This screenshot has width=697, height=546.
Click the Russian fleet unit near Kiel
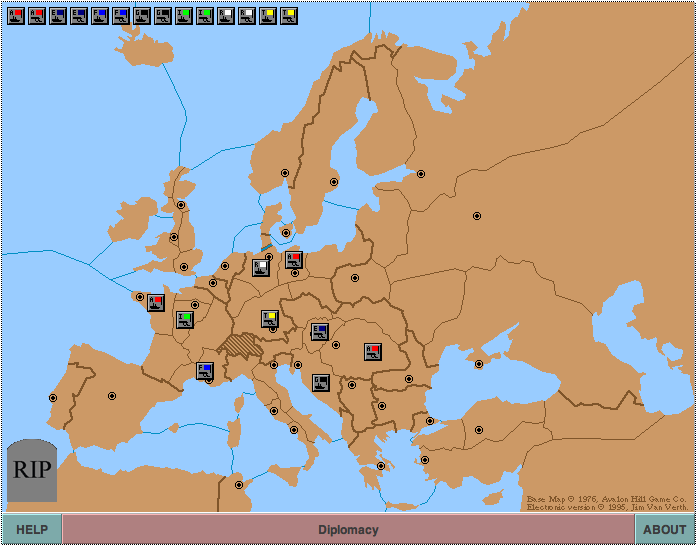coord(261,268)
